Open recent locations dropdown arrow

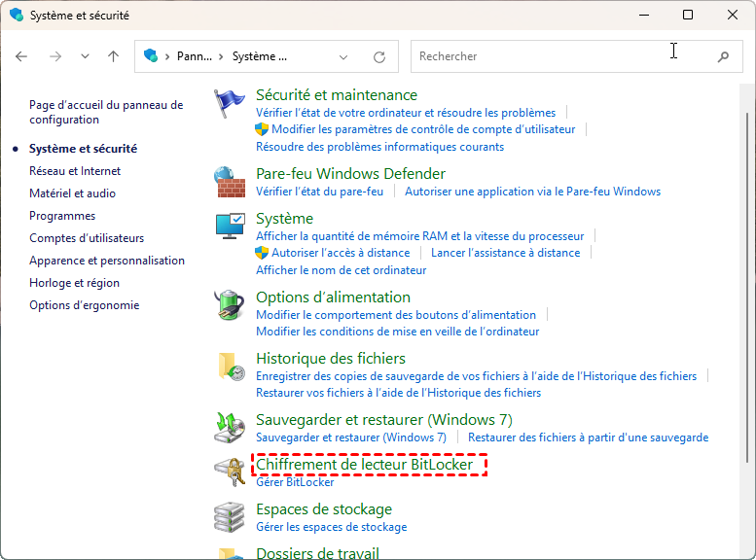point(85,56)
